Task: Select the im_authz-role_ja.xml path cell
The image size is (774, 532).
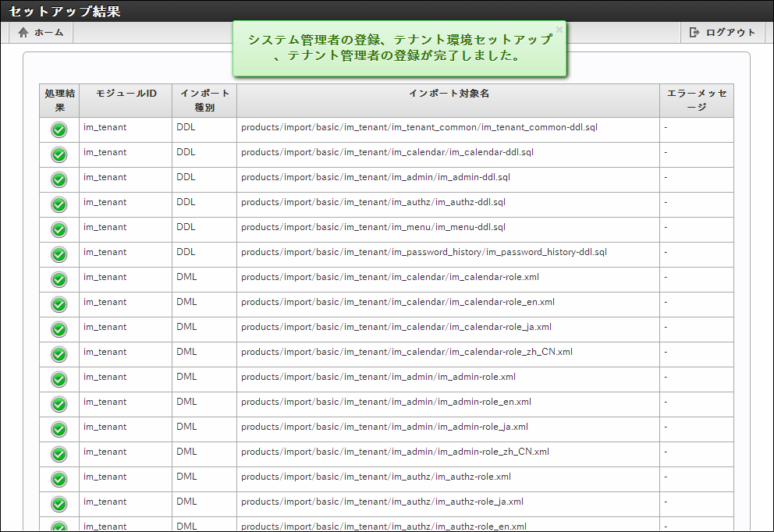Action: [382, 502]
